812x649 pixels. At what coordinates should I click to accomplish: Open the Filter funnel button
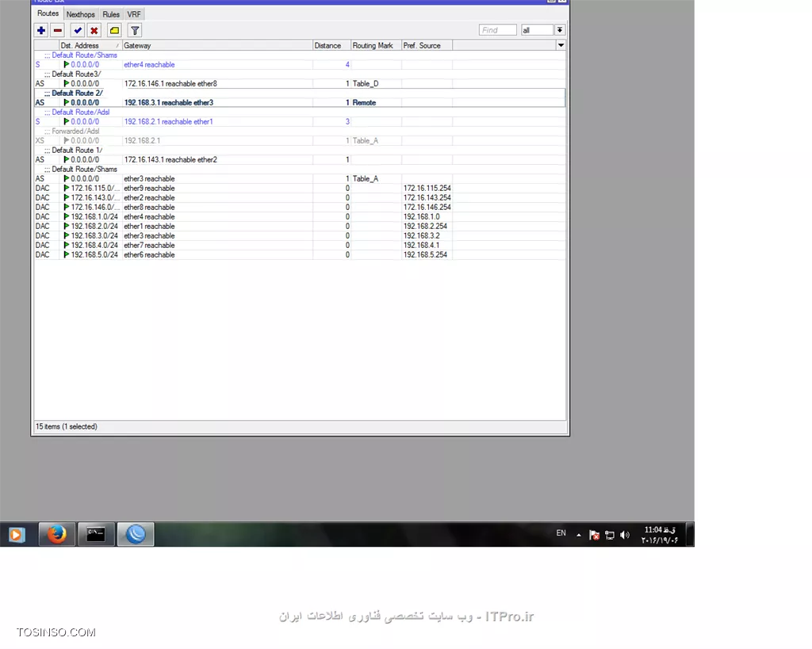click(x=135, y=31)
